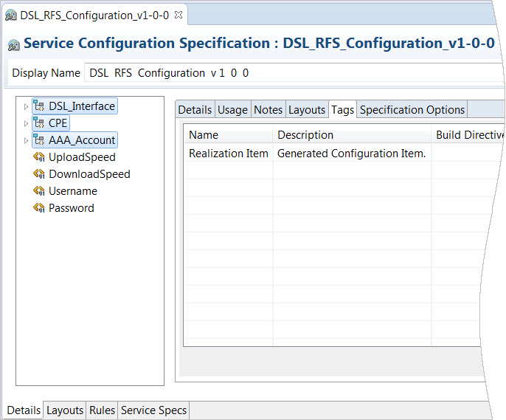Open the Specification Options tab
This screenshot has height=420, width=506.
[412, 110]
